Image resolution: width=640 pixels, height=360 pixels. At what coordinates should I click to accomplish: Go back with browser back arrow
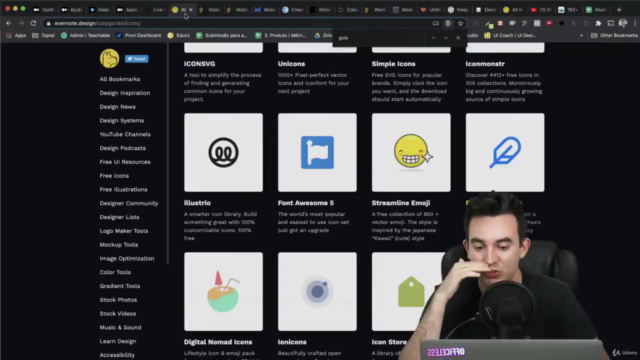coord(9,23)
